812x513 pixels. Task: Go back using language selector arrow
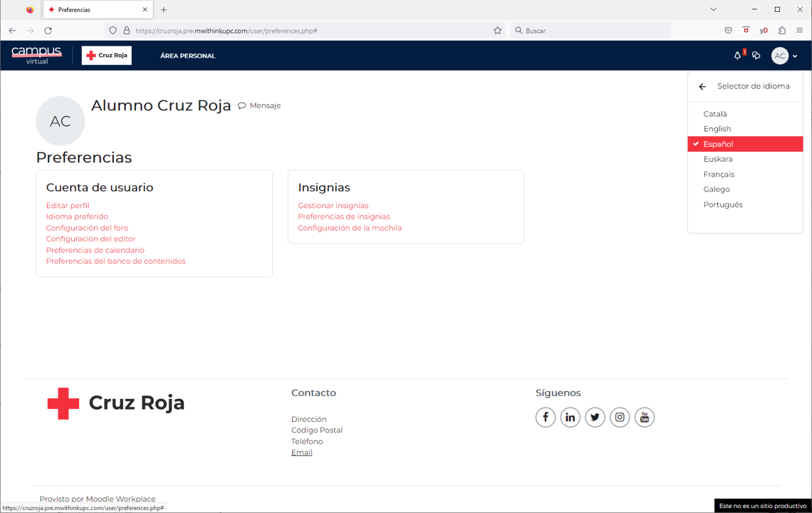[702, 86]
